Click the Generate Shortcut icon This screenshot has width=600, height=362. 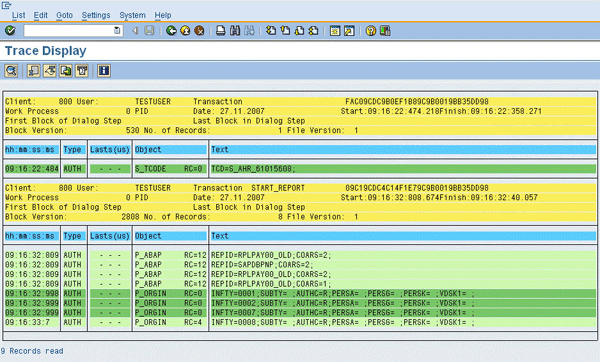tap(349, 31)
